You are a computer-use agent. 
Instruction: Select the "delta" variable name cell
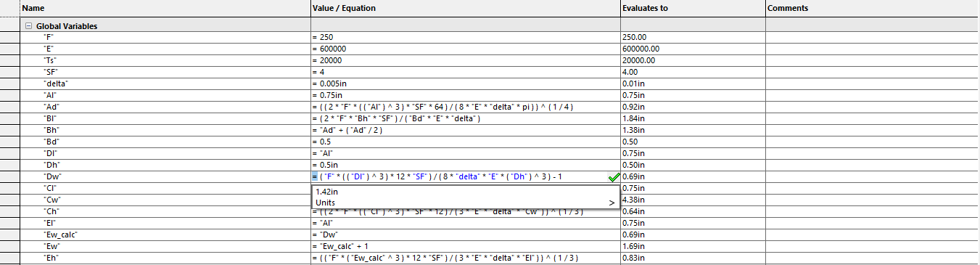click(x=165, y=83)
